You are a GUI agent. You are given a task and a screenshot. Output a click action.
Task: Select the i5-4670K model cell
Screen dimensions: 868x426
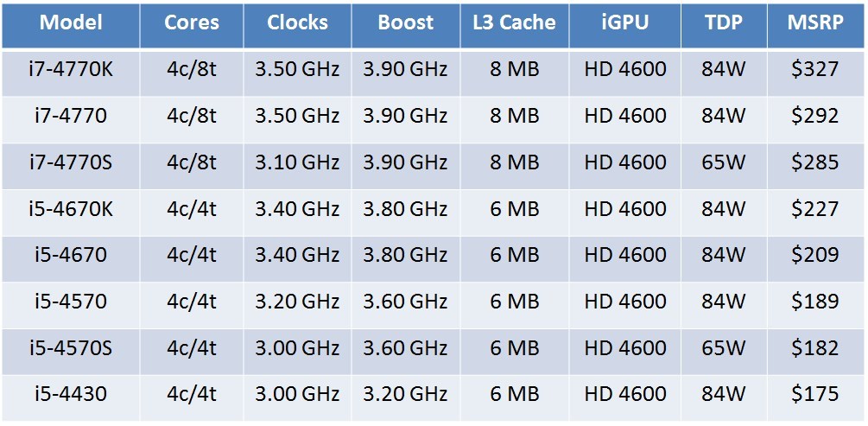tap(71, 209)
